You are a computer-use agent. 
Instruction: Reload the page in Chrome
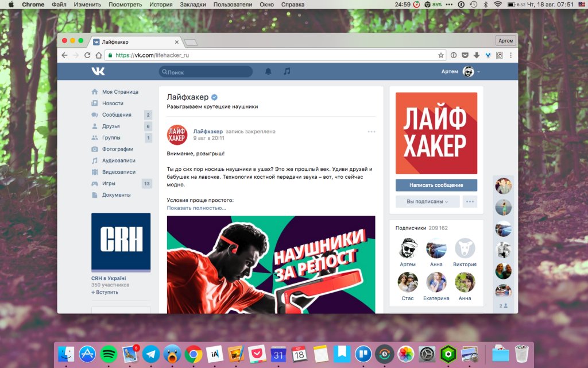(87, 55)
